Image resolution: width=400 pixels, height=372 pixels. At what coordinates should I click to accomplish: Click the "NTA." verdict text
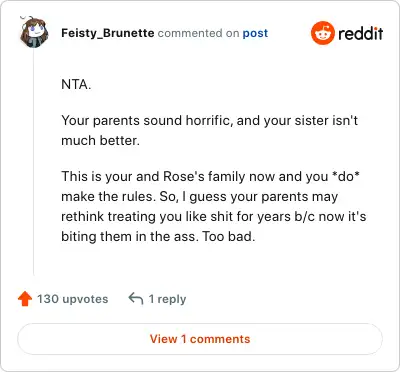pyautogui.click(x=76, y=84)
